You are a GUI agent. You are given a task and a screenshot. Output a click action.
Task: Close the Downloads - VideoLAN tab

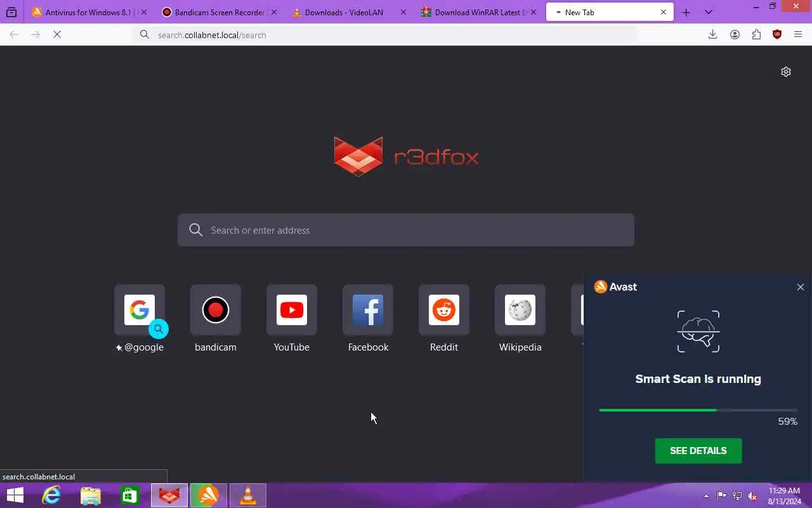click(x=403, y=12)
